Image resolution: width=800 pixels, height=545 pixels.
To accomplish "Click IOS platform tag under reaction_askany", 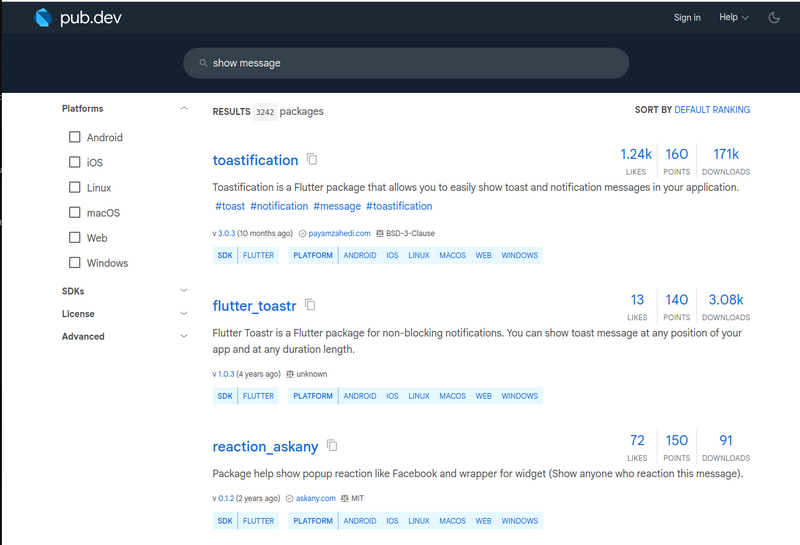I will click(392, 521).
